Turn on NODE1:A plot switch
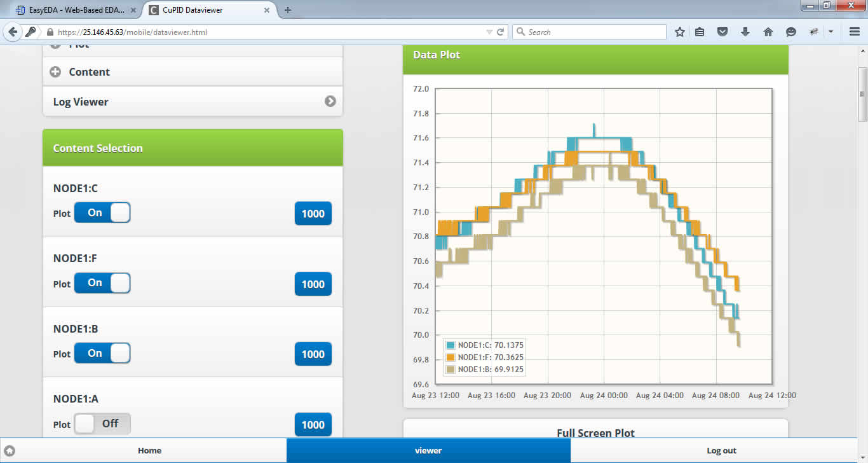The height and width of the screenshot is (463, 868). (x=102, y=424)
